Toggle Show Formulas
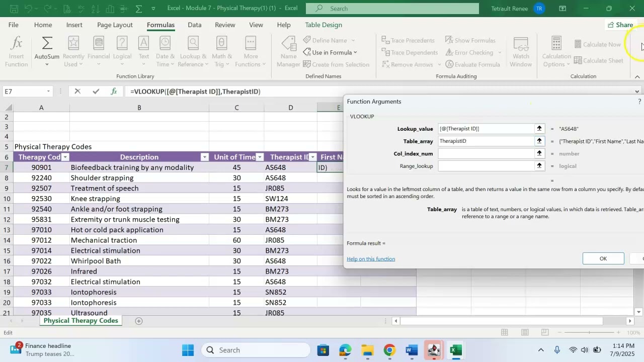The height and width of the screenshot is (362, 644). click(470, 40)
